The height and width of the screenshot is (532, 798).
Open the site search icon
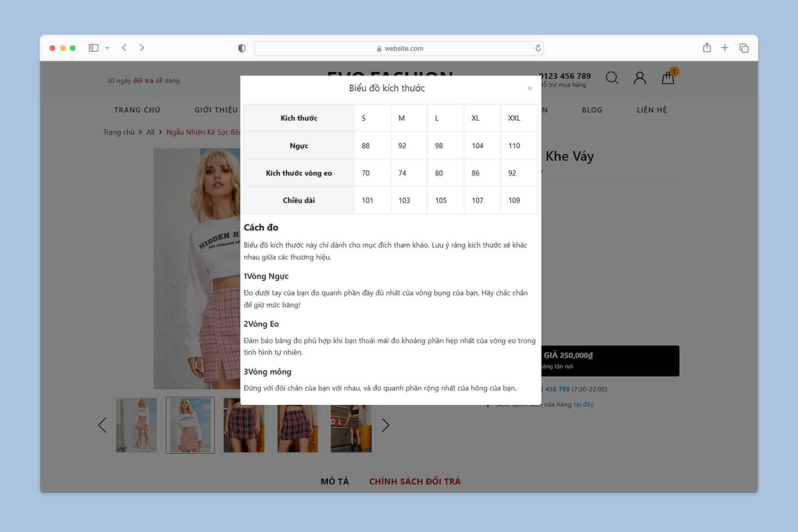(x=612, y=78)
